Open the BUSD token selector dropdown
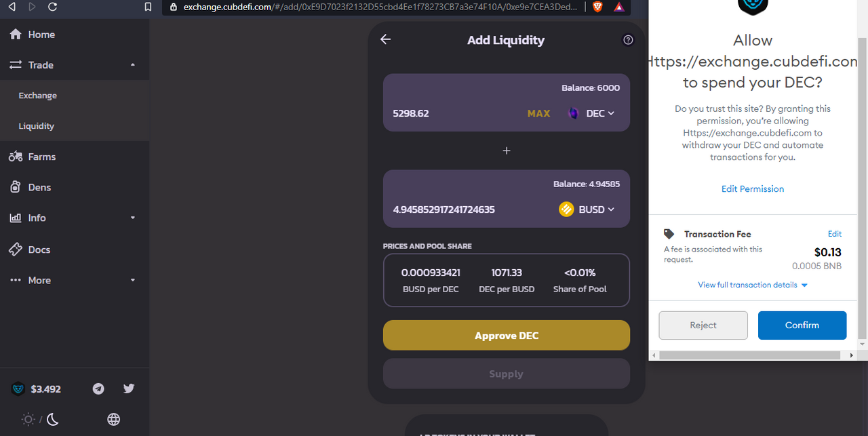Image resolution: width=868 pixels, height=436 pixels. [587, 210]
